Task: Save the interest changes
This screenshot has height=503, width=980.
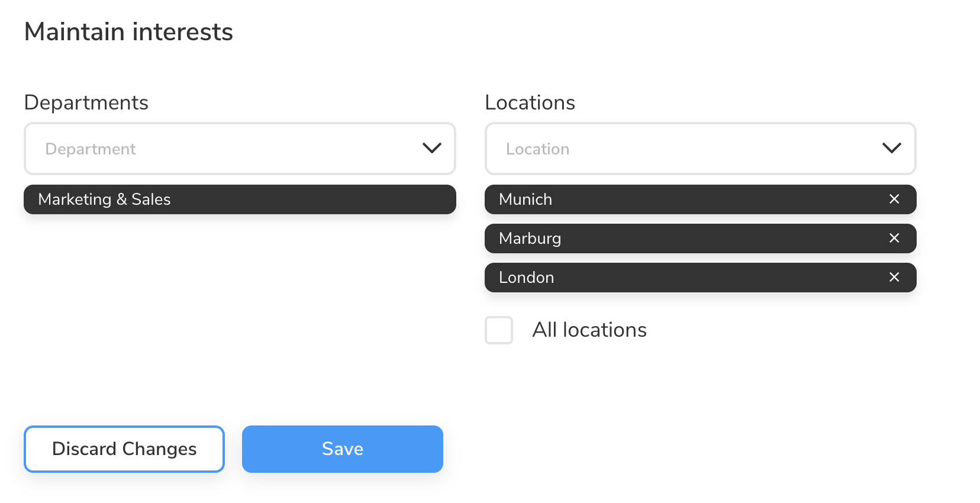Action: (342, 449)
